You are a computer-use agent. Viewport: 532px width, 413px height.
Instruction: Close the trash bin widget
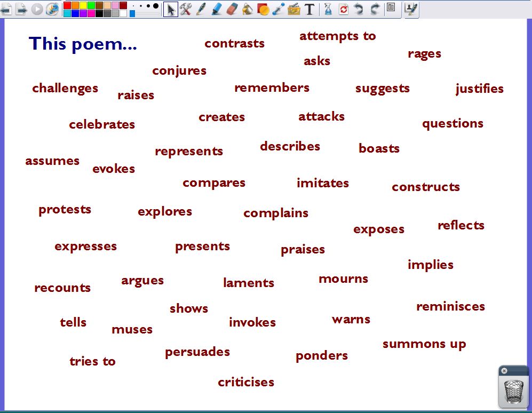pyautogui.click(x=504, y=371)
